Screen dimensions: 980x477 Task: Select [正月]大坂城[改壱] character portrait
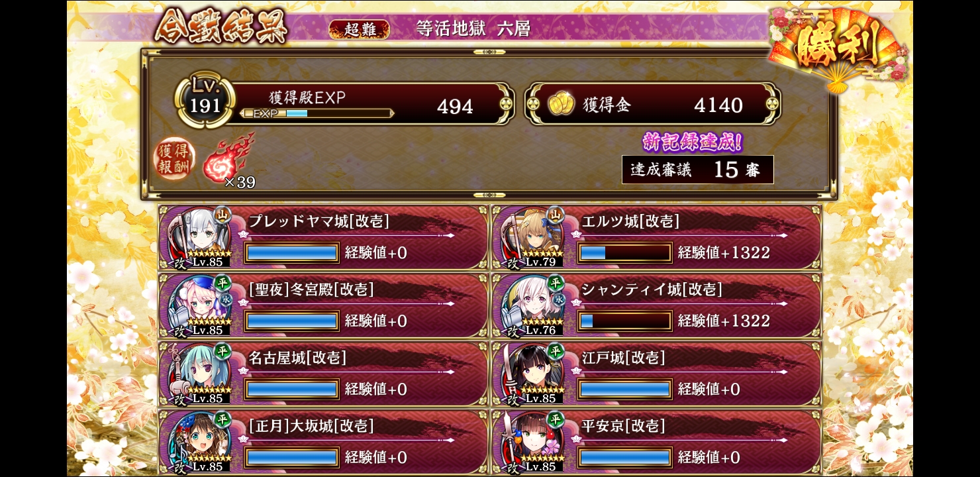pyautogui.click(x=198, y=442)
